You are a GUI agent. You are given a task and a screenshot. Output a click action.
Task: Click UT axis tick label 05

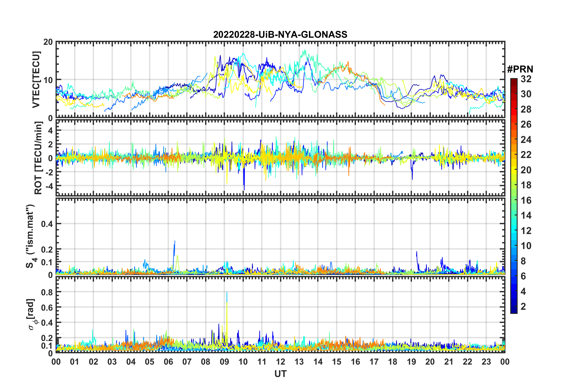150,362
